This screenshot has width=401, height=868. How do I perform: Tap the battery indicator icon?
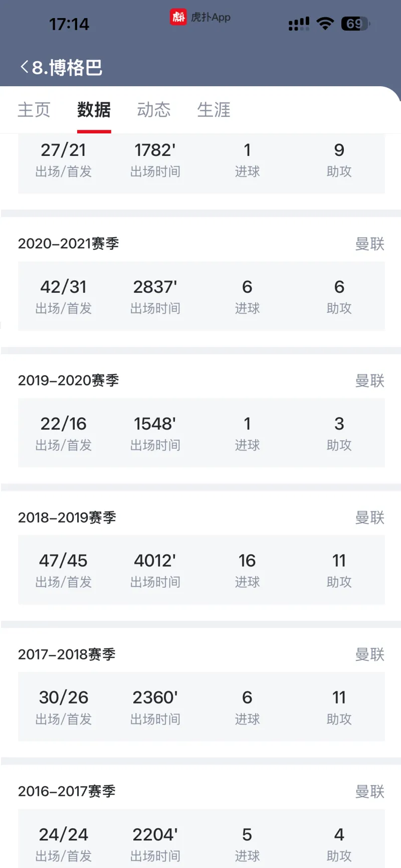click(x=355, y=24)
